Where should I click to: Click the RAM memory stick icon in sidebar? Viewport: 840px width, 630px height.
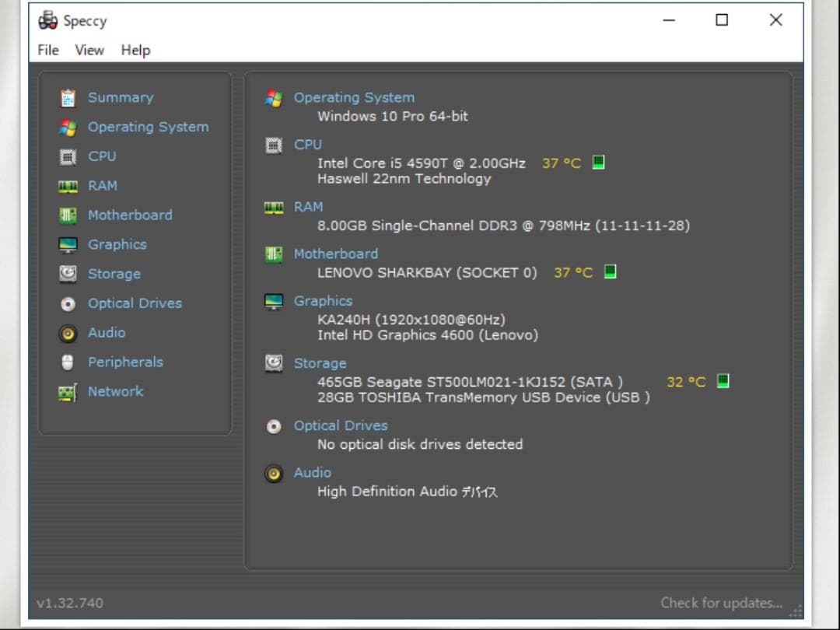68,185
